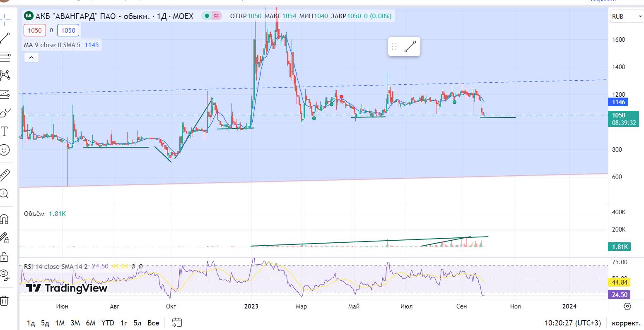This screenshot has height=330, width=644.
Task: Click the red dot marker on chart
Action: point(341,97)
